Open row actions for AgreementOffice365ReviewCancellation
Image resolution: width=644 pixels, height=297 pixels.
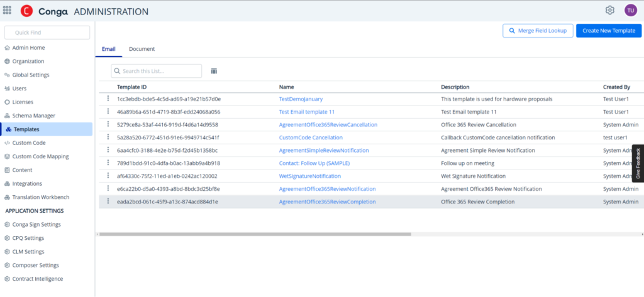108,124
